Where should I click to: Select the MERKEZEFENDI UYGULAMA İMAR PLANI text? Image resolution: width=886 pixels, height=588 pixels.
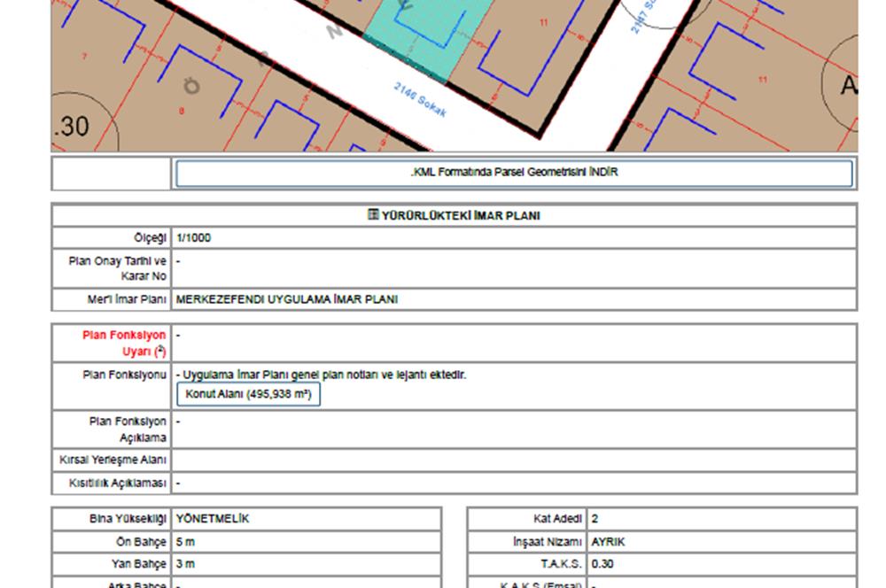(287, 299)
